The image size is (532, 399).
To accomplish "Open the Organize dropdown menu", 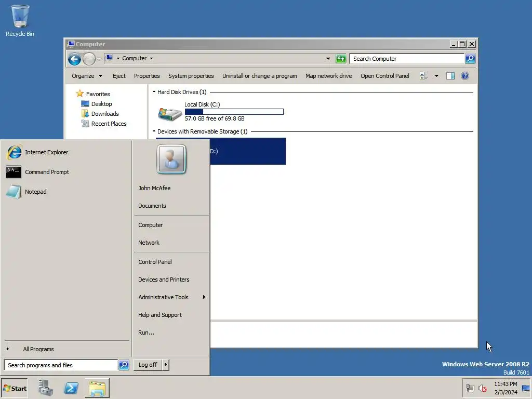I will point(87,76).
